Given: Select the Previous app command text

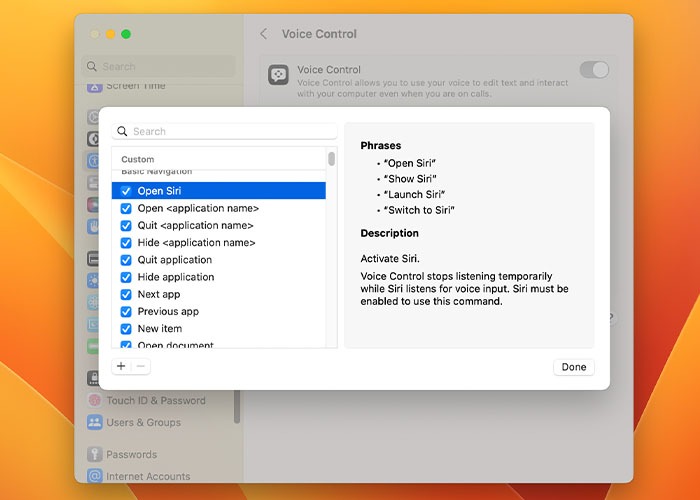Looking at the screenshot, I should pos(168,312).
